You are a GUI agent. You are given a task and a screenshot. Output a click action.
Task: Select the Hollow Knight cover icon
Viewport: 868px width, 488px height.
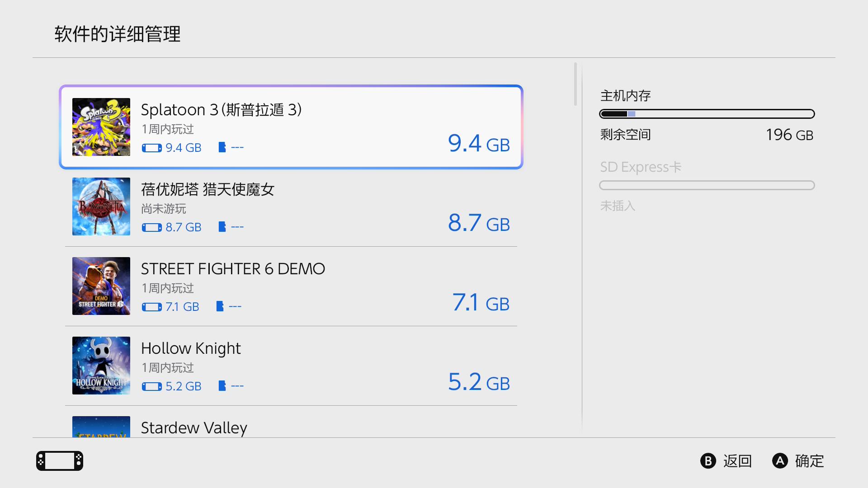pyautogui.click(x=101, y=366)
